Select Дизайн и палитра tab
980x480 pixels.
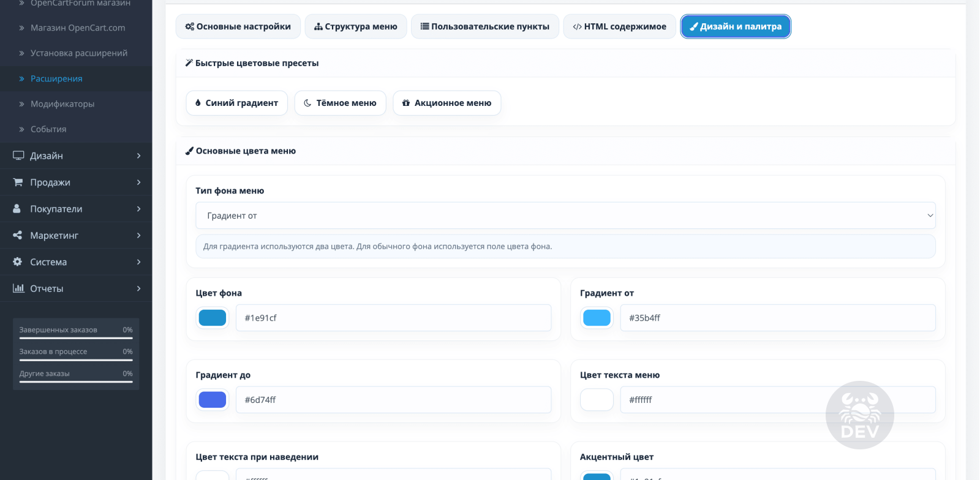[x=736, y=26]
